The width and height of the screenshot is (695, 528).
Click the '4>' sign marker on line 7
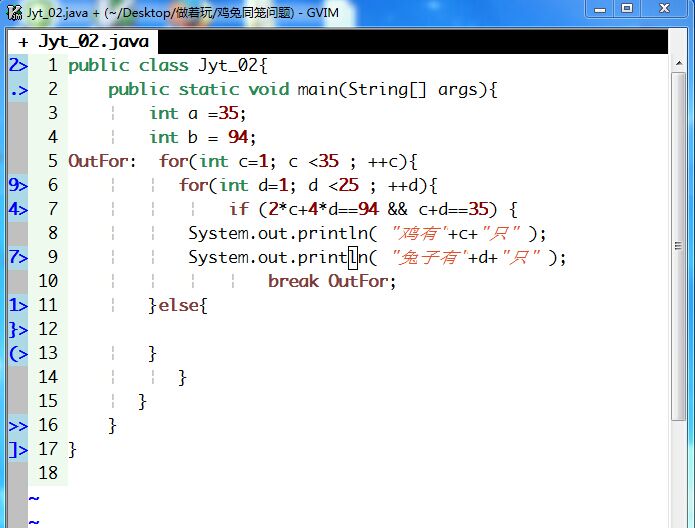click(18, 209)
